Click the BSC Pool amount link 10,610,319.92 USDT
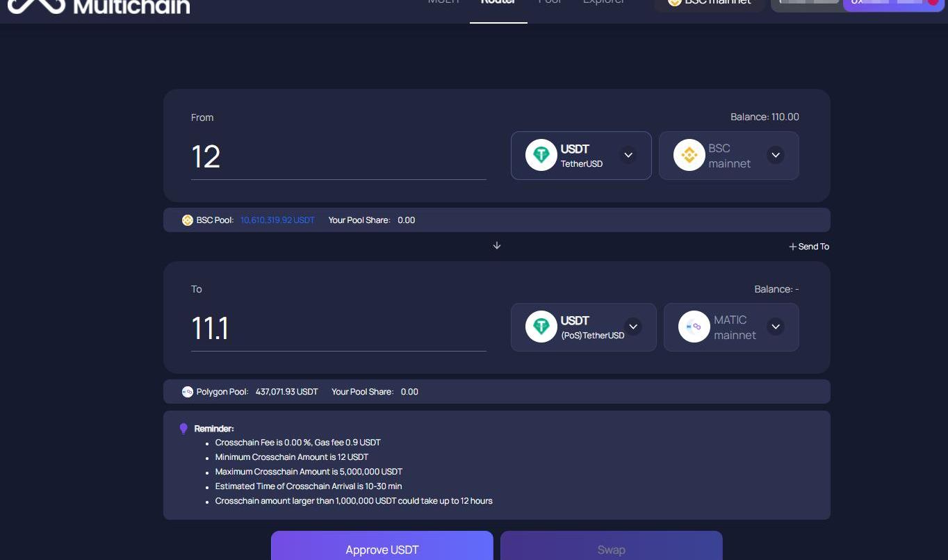This screenshot has height=560, width=948. [x=277, y=220]
